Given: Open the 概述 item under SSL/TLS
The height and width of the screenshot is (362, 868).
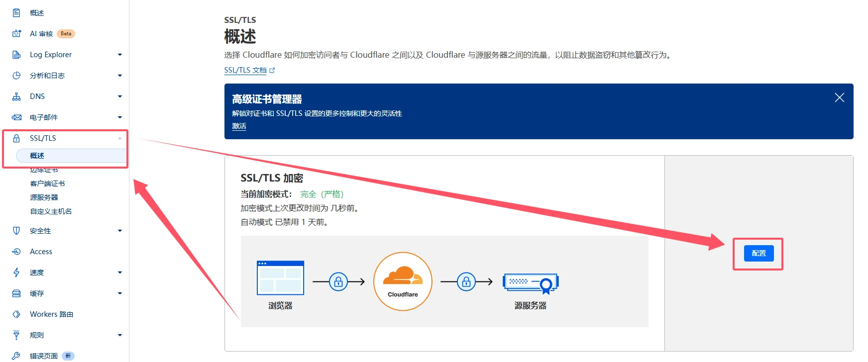Looking at the screenshot, I should pos(71,156).
